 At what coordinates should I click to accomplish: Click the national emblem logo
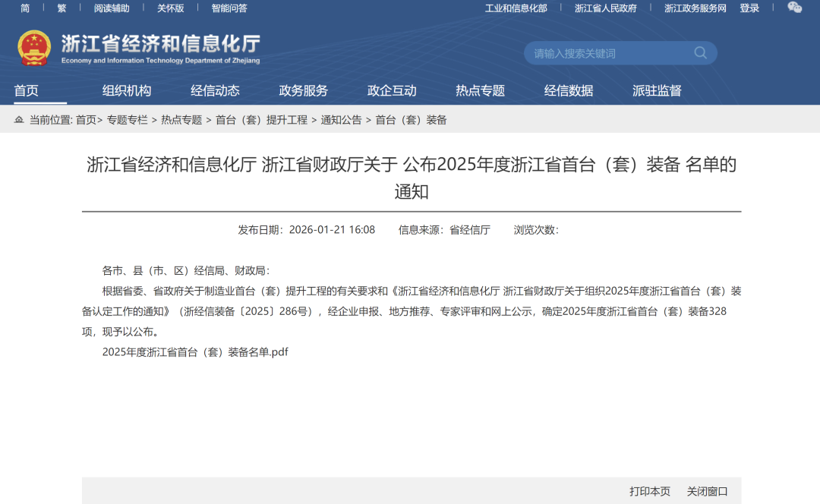click(x=34, y=49)
